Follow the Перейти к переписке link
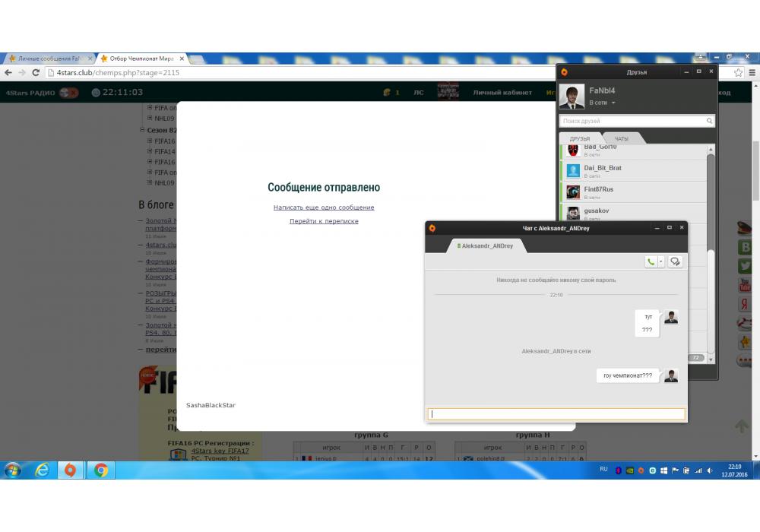760x532 pixels. point(324,221)
